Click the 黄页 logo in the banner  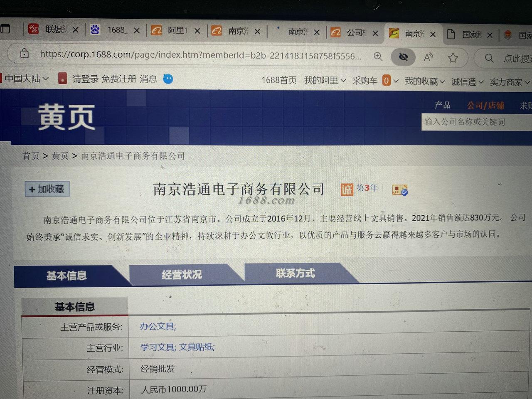[66, 117]
